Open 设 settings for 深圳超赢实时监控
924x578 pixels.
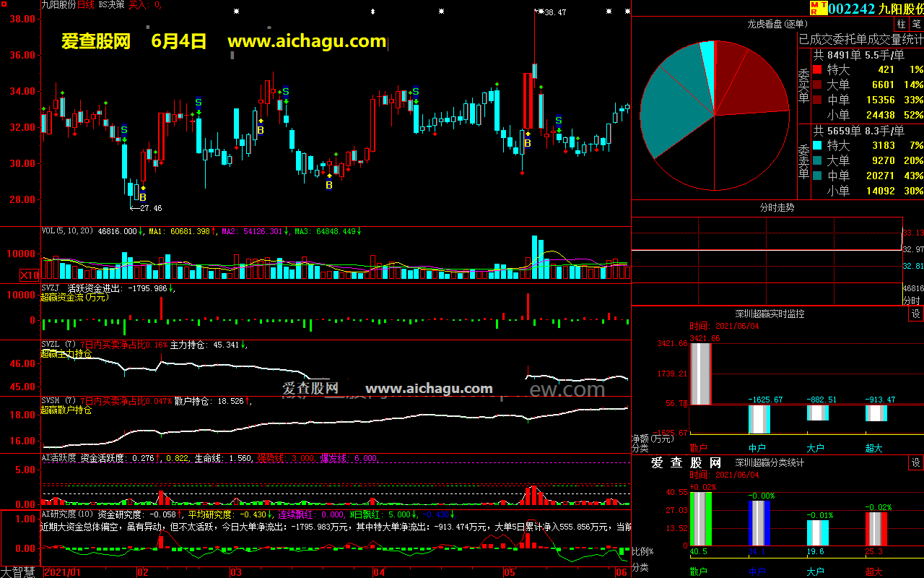coord(915,314)
